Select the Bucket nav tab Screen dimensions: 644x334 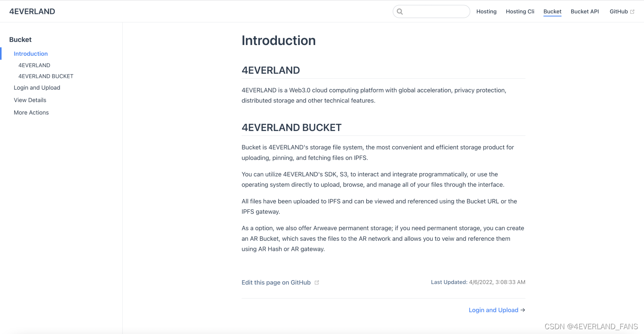pos(552,12)
